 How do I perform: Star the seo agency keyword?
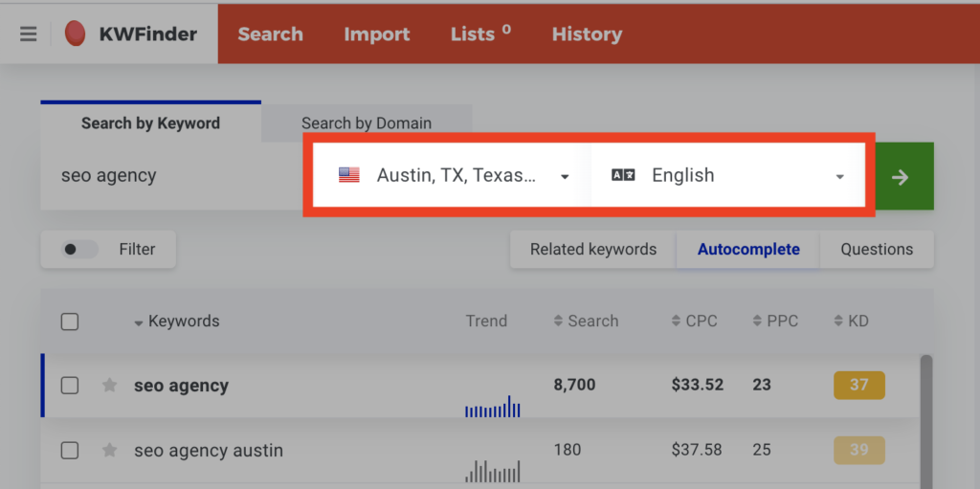pos(109,386)
